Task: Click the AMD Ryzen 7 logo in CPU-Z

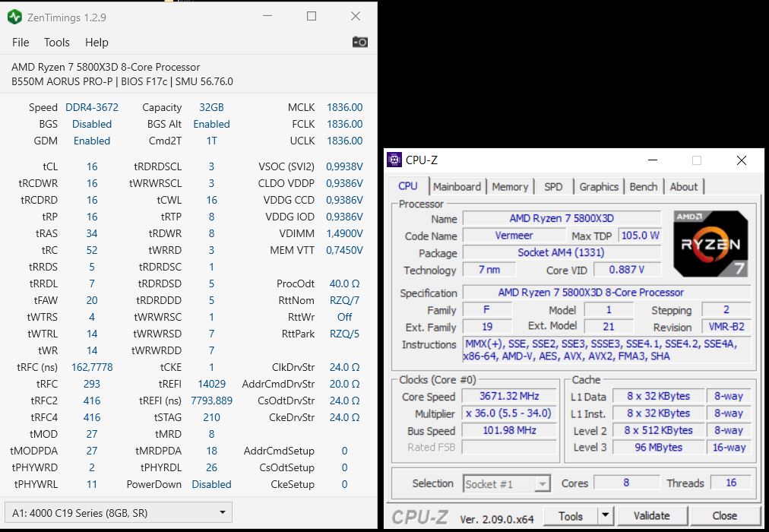Action: [x=710, y=244]
